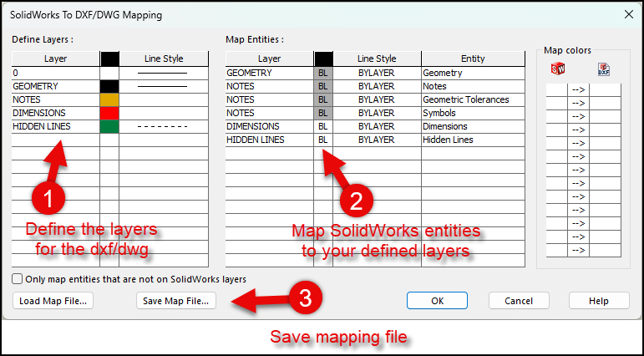
Task: Open Help for the mapping dialog
Action: click(x=599, y=301)
